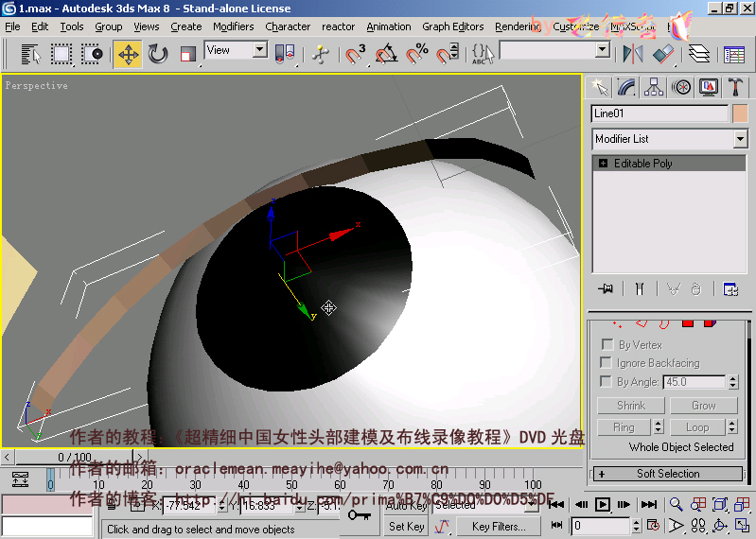Image resolution: width=756 pixels, height=539 pixels.
Task: Enable the By Angle checkbox
Action: (605, 381)
